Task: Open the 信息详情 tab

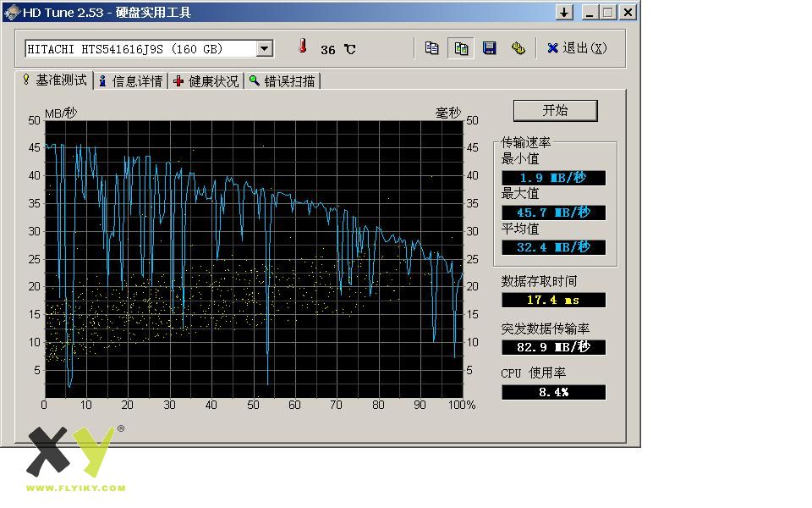Action: point(131,81)
